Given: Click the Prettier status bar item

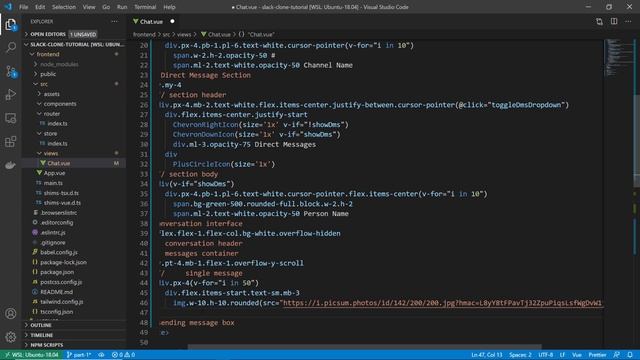Looking at the screenshot, I should [x=597, y=355].
